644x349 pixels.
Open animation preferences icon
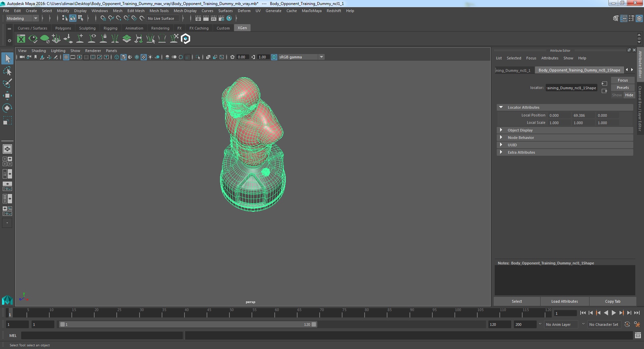pyautogui.click(x=637, y=325)
